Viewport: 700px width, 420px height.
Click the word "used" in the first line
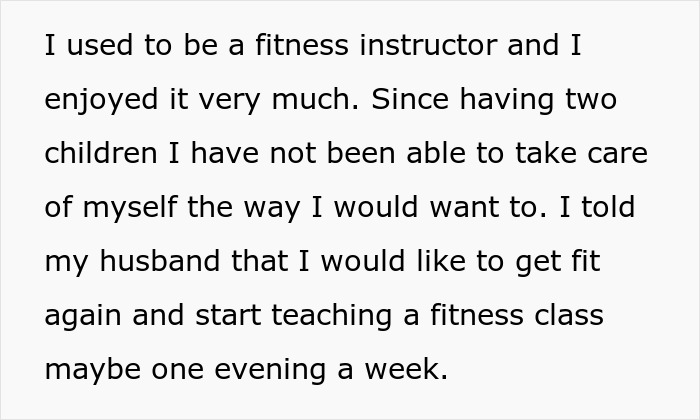[x=95, y=47]
